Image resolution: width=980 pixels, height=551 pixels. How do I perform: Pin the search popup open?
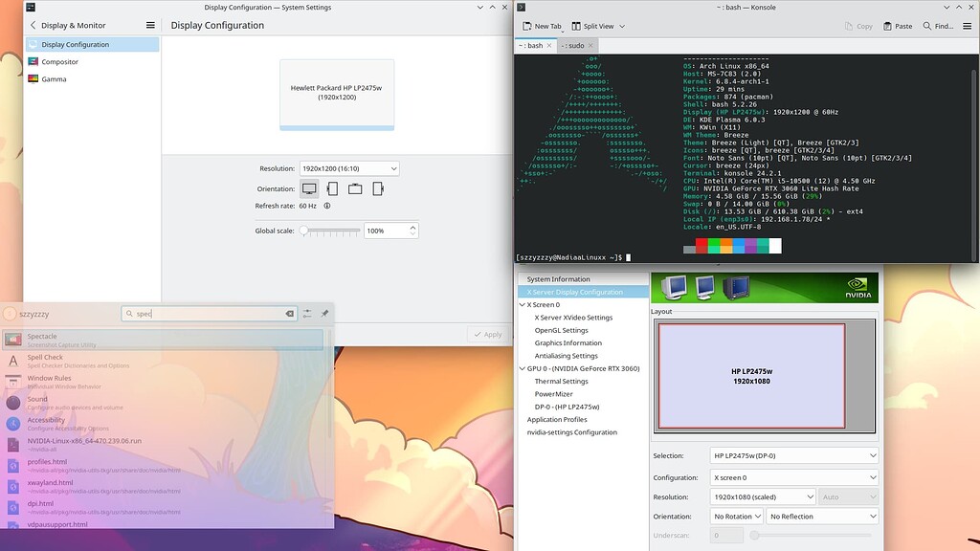tap(324, 313)
